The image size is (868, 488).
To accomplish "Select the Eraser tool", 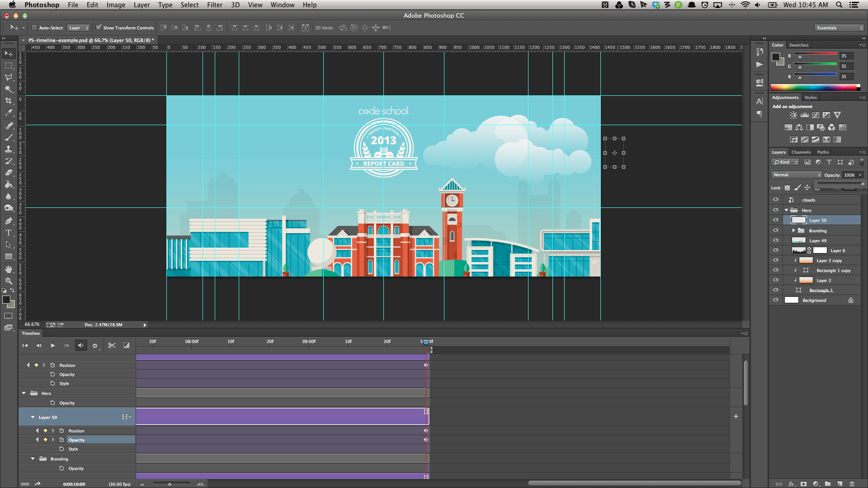I will [x=9, y=173].
